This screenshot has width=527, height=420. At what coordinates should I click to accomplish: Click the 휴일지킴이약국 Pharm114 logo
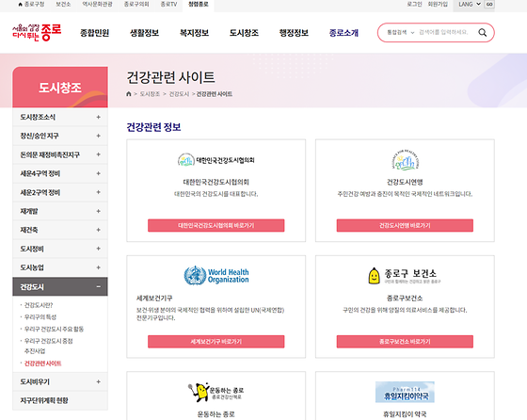[x=405, y=392]
